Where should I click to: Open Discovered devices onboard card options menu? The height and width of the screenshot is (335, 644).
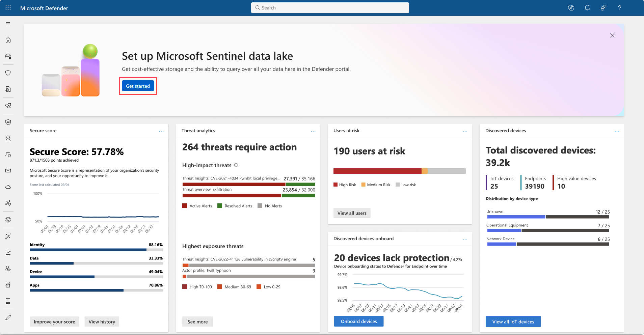[465, 239]
